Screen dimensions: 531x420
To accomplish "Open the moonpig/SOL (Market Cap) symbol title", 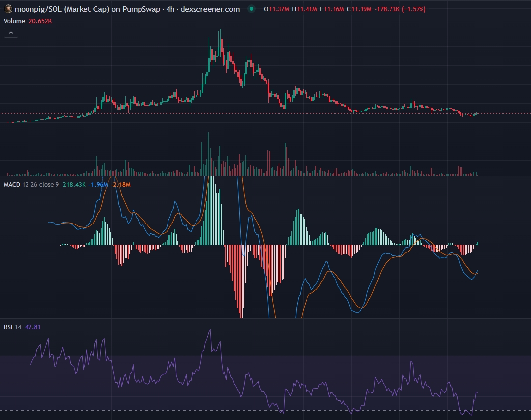I will pyautogui.click(x=127, y=9).
